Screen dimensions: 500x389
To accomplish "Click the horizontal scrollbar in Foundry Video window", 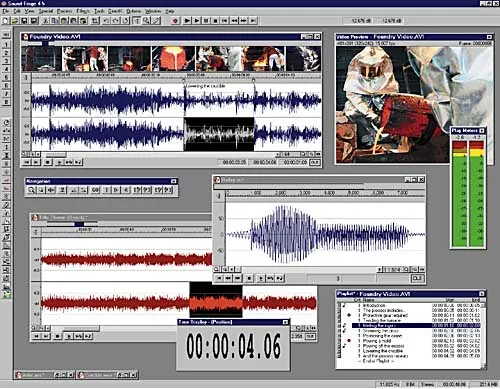I will [x=158, y=154].
